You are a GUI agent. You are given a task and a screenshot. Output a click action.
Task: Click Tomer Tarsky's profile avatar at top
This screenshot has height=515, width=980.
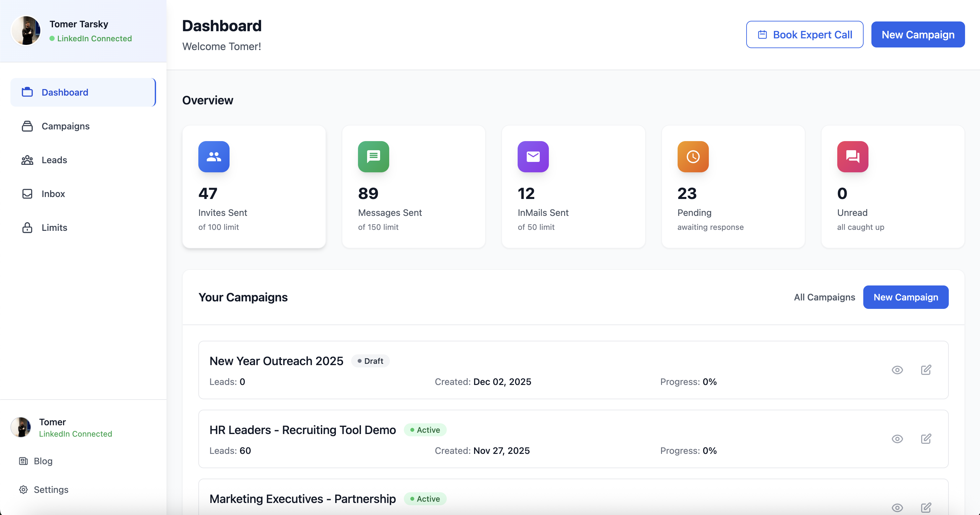click(x=26, y=31)
